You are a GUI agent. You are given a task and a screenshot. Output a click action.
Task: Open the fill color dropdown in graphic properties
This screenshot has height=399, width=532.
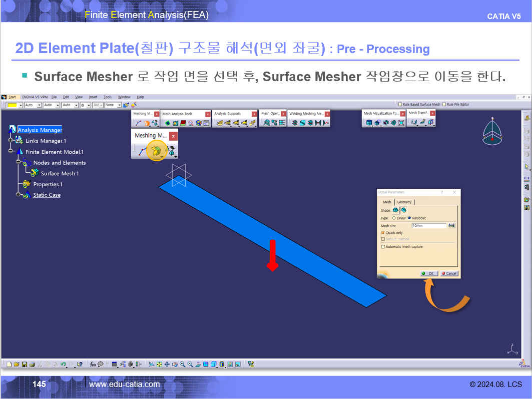[x=21, y=105]
